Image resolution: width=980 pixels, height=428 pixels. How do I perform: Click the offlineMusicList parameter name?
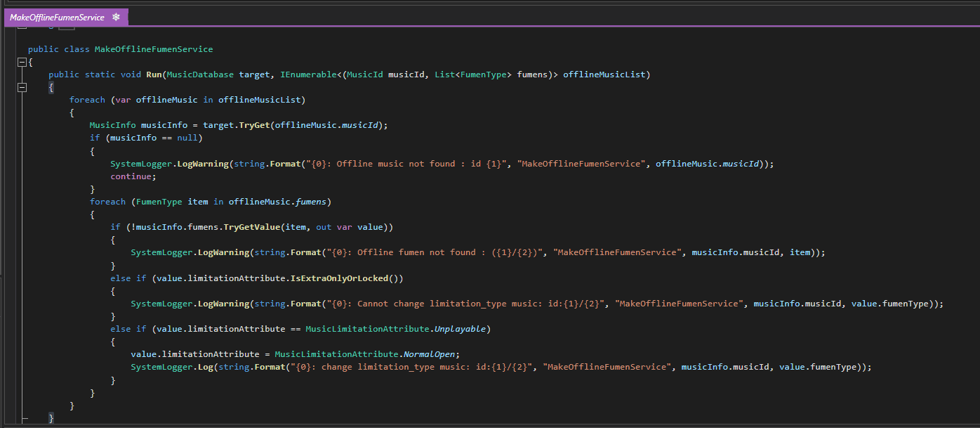(607, 74)
